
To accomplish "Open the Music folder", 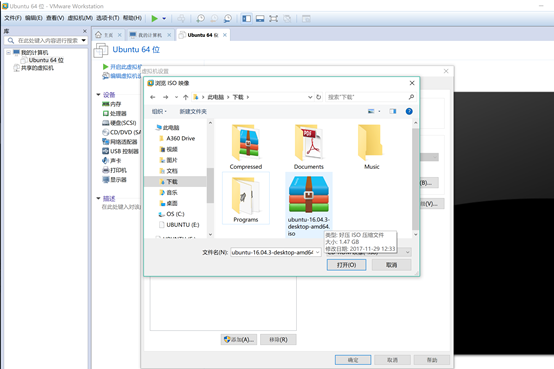I will (371, 146).
